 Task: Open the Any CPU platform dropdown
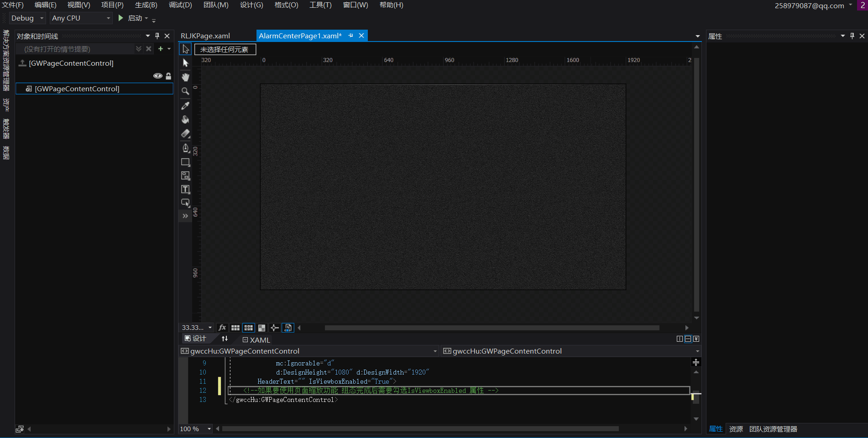[x=81, y=18]
